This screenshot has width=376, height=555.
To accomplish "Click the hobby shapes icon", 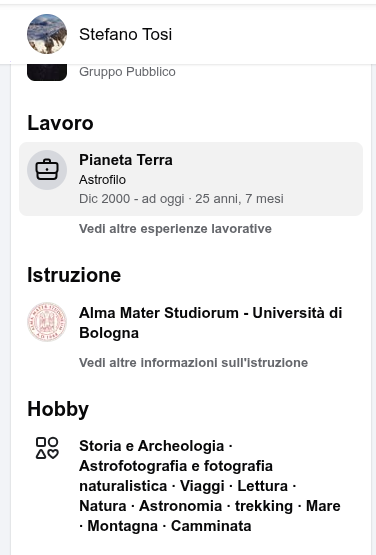I will tap(47, 448).
